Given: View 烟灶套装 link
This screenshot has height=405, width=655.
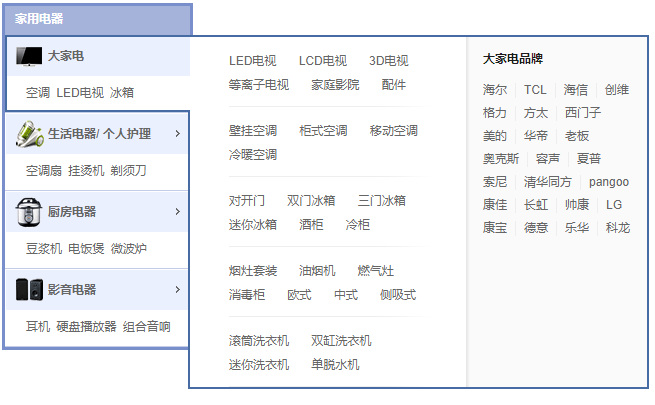Looking at the screenshot, I should click(x=253, y=271).
